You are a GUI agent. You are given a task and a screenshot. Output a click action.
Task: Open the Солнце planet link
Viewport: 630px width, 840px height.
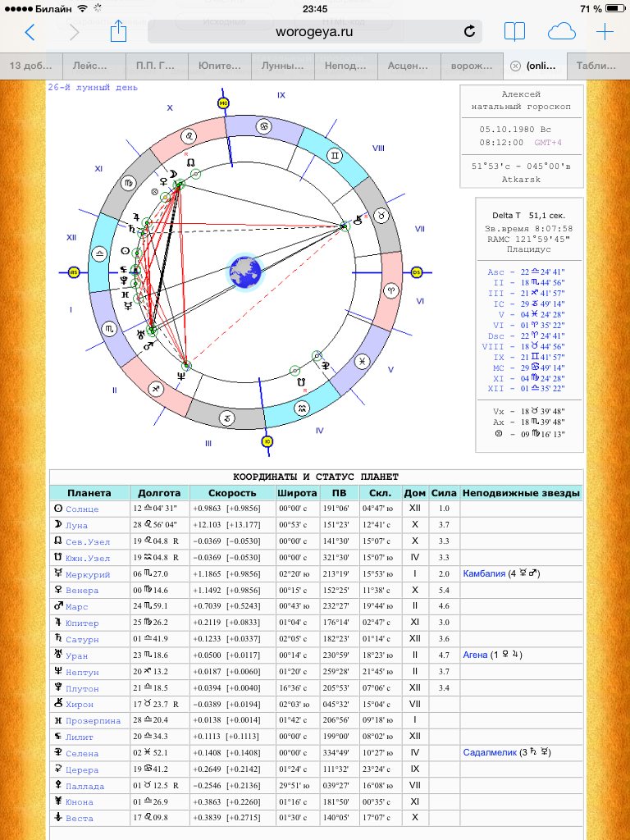(82, 509)
